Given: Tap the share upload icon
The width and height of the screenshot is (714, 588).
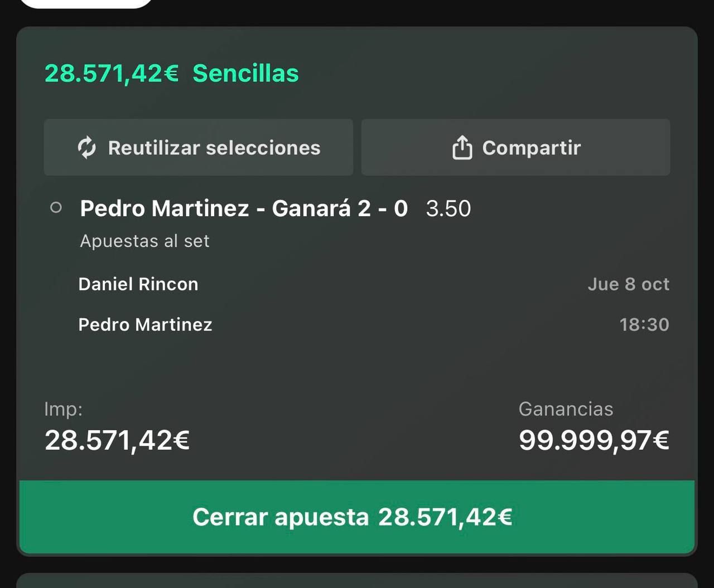Looking at the screenshot, I should (x=462, y=148).
